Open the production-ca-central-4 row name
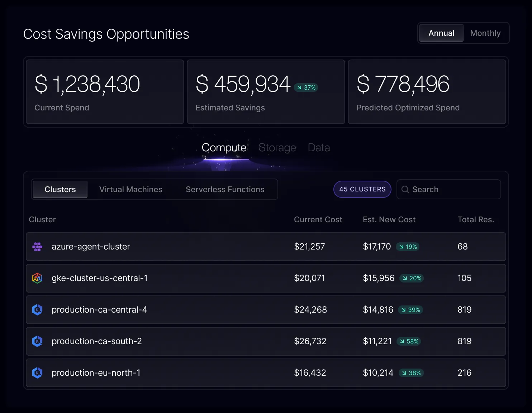 click(x=99, y=310)
